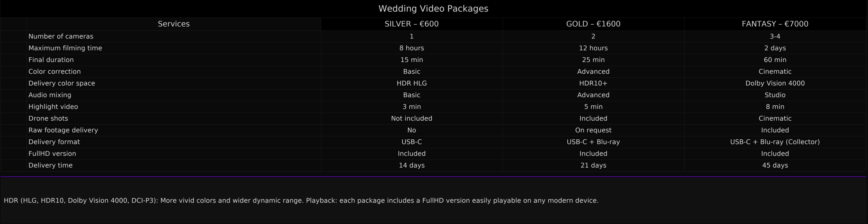Click the USB-C + Blu-ray (Collector) cell

[775, 142]
